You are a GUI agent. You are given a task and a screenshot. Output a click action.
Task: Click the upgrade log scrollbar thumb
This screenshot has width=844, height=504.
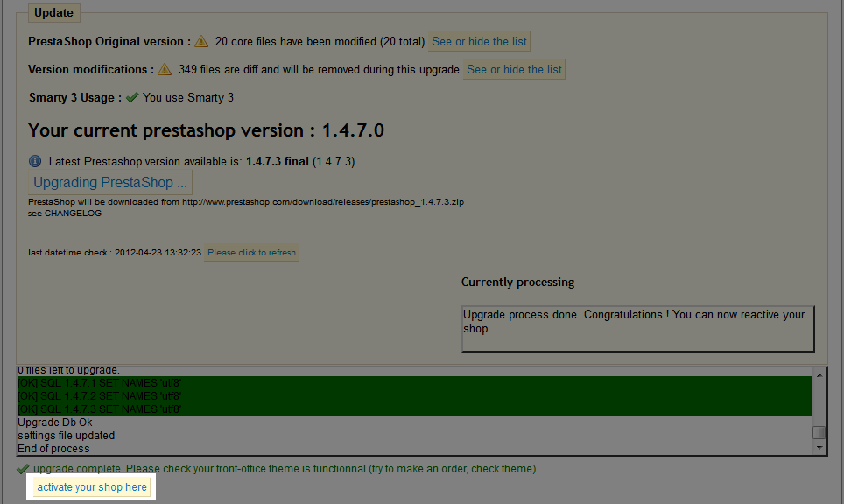click(x=819, y=432)
